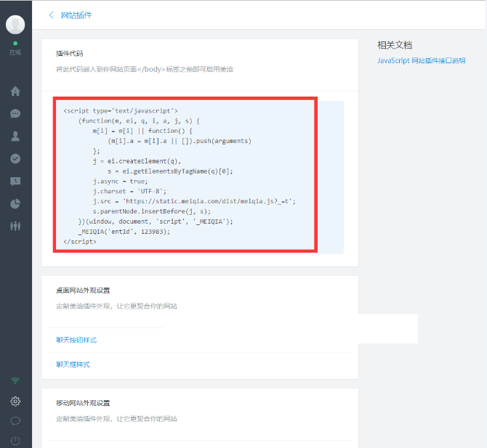The width and height of the screenshot is (487, 448).
Task: Click inside the plugin code snippet box
Action: pos(198,177)
